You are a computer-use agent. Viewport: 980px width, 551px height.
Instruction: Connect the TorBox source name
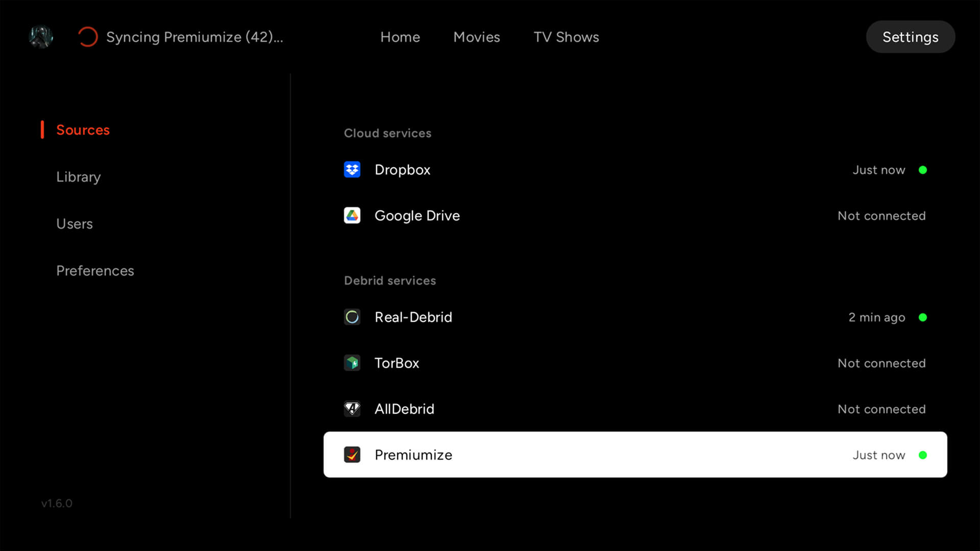pyautogui.click(x=397, y=363)
